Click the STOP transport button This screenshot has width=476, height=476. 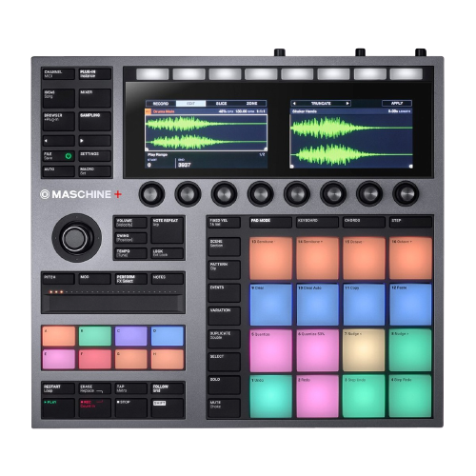coord(131,408)
